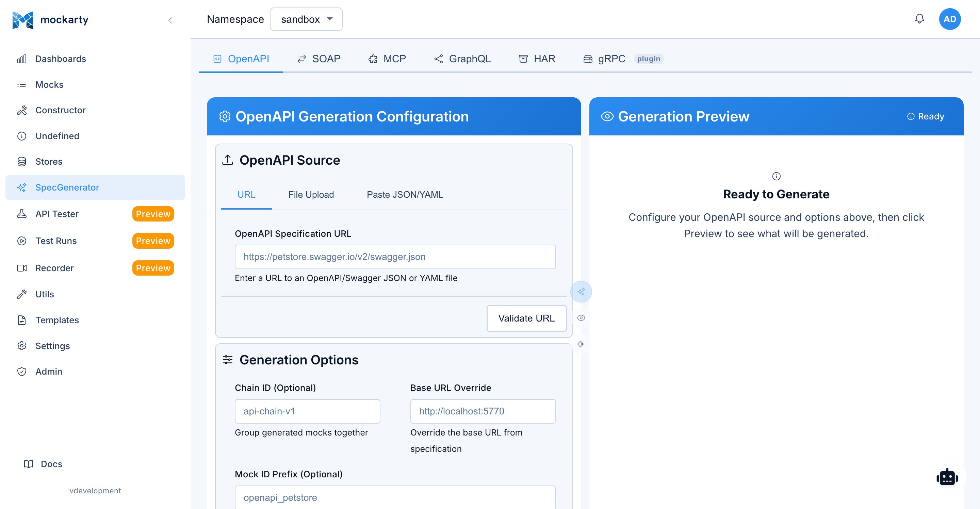The image size is (980, 509).
Task: Click the Generation Preview eye icon
Action: 607,116
